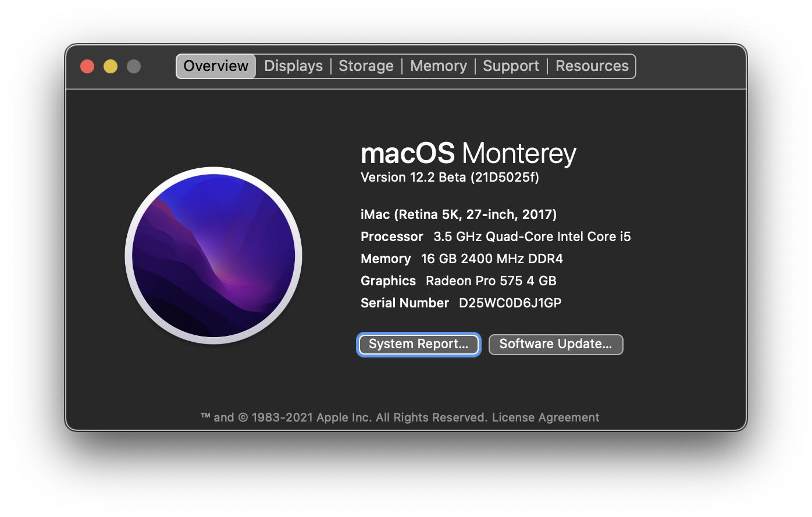Open the License Agreement link
The height and width of the screenshot is (517, 812).
(545, 417)
